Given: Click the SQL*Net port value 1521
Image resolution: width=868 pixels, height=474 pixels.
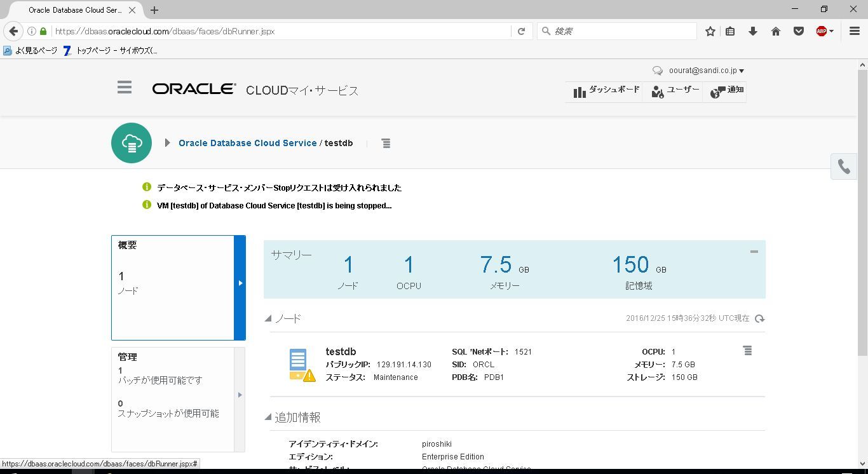Looking at the screenshot, I should coord(523,352).
